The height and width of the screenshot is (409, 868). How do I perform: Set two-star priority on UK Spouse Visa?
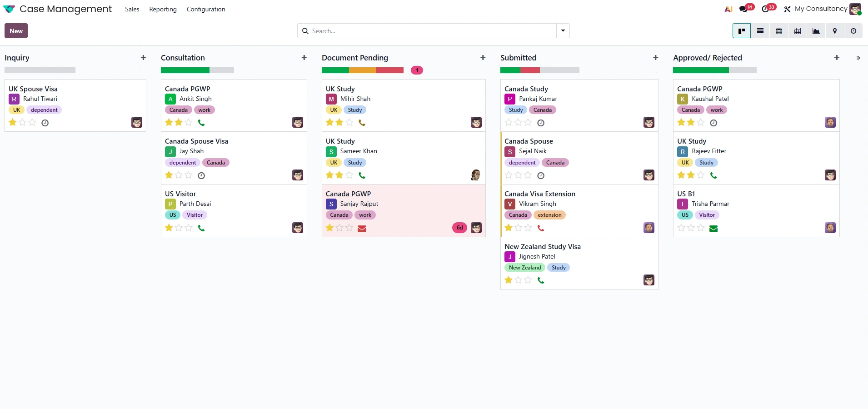click(x=22, y=123)
